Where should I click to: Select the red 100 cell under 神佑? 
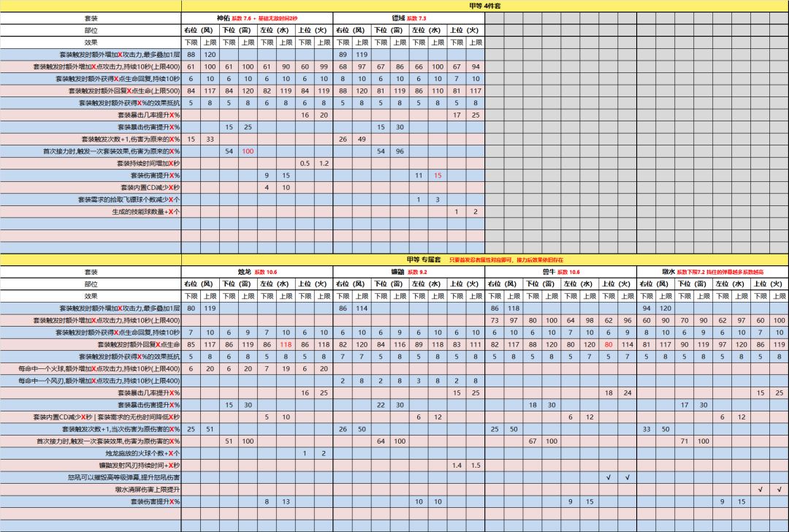248,151
